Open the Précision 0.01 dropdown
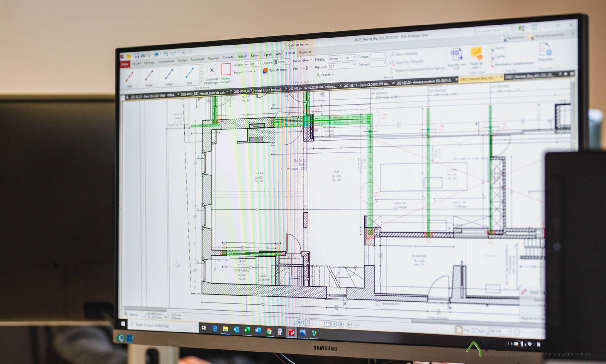Image resolution: width=606 pixels, height=364 pixels. (354, 65)
